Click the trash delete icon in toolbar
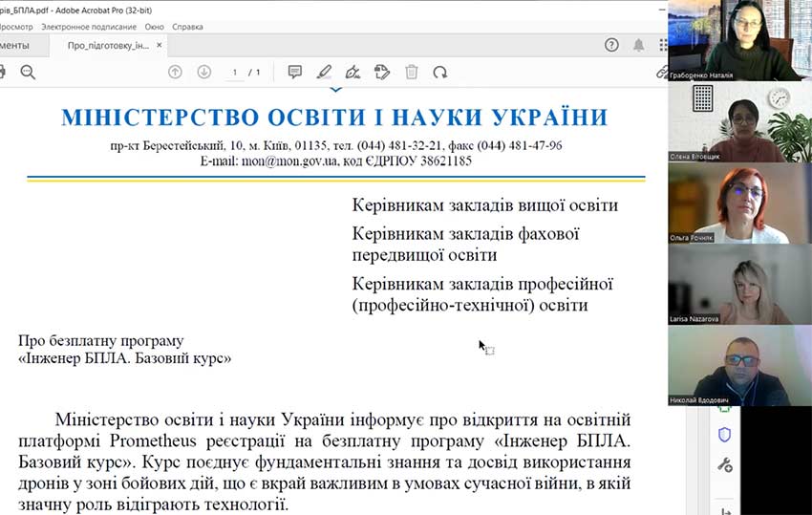The image size is (812, 515). click(412, 72)
